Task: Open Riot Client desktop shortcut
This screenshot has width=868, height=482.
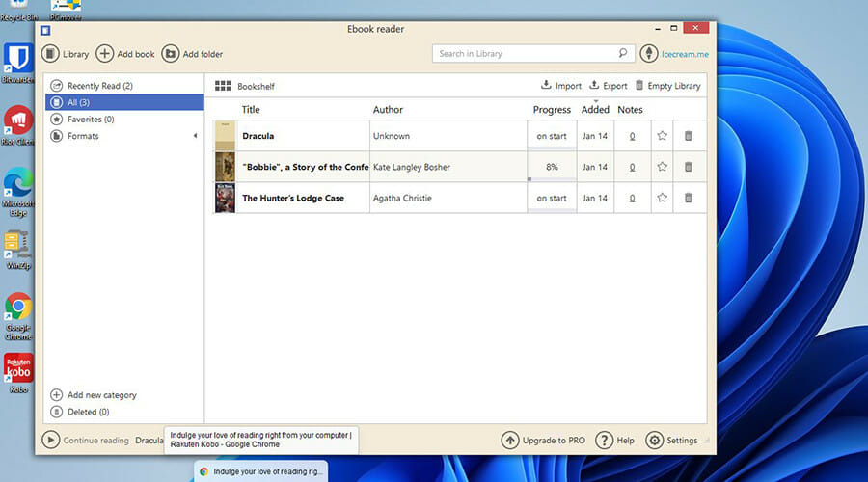Action: 17,125
